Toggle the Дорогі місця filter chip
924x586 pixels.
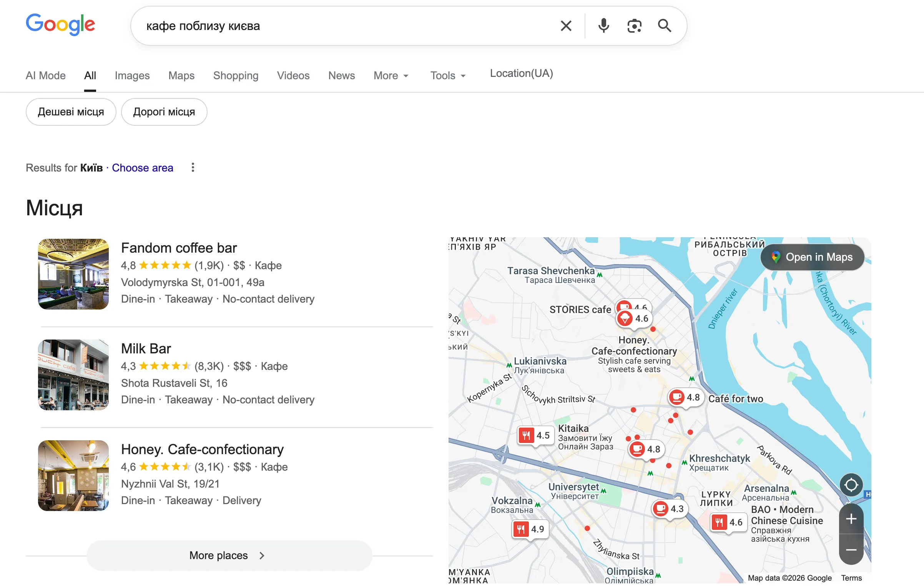(x=164, y=112)
